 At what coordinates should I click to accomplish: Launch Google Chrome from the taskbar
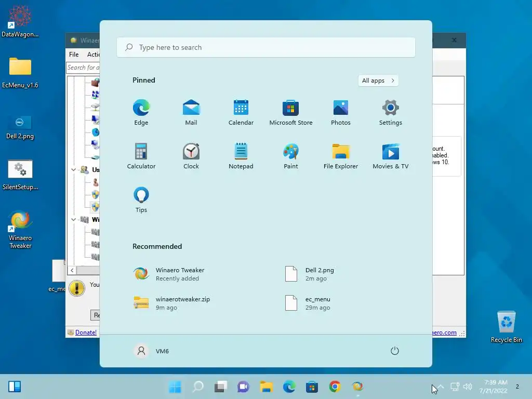(335, 387)
